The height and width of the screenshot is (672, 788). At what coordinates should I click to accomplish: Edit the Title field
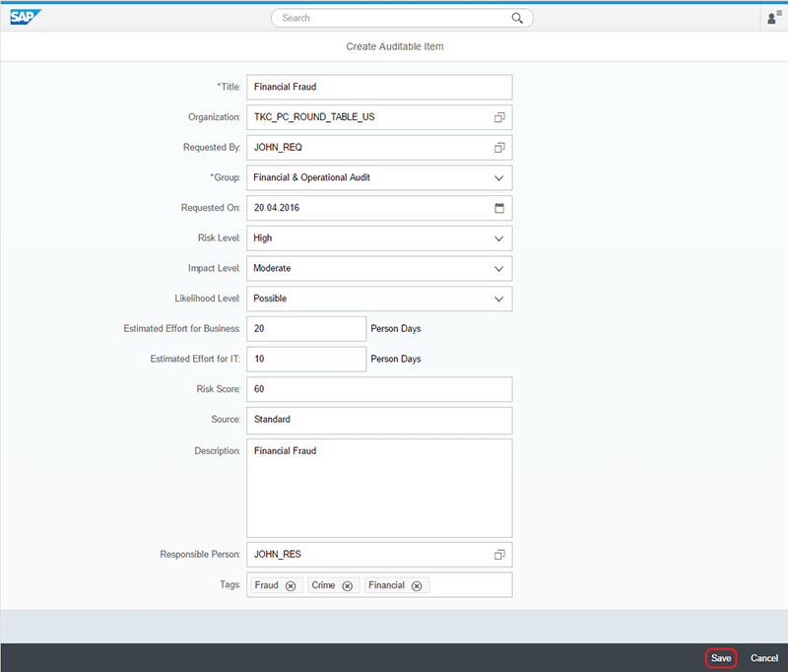[379, 87]
